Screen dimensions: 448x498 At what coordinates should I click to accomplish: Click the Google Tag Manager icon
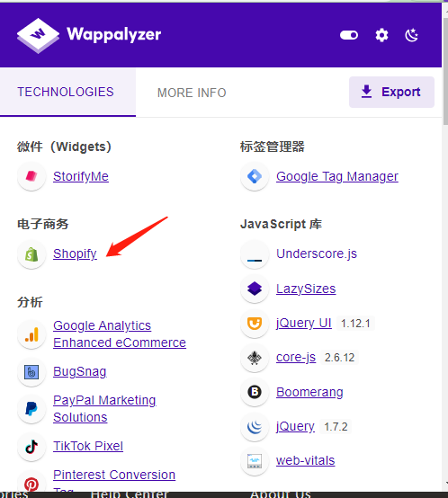click(x=255, y=176)
